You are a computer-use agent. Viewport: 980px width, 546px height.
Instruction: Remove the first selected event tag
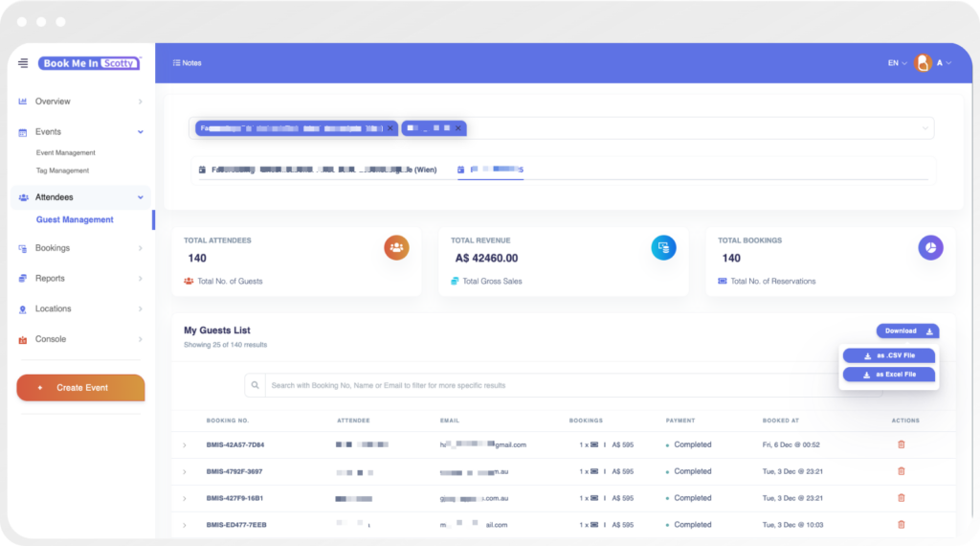(390, 127)
